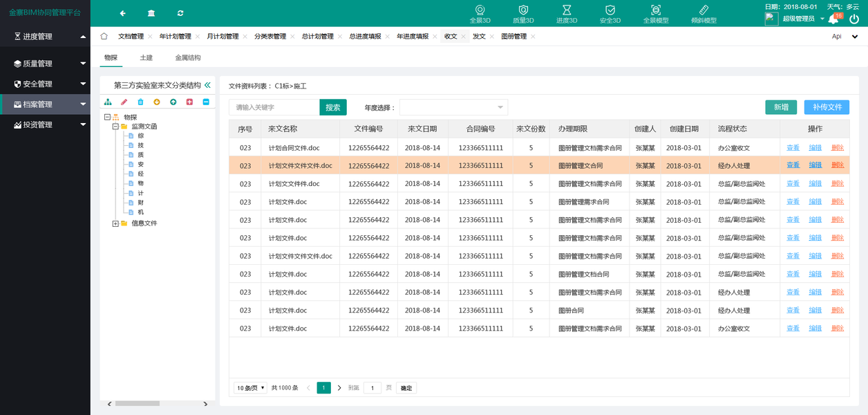This screenshot has height=415, width=868.
Task: Click 查看 for 计划合同文件.doc row
Action: point(793,147)
